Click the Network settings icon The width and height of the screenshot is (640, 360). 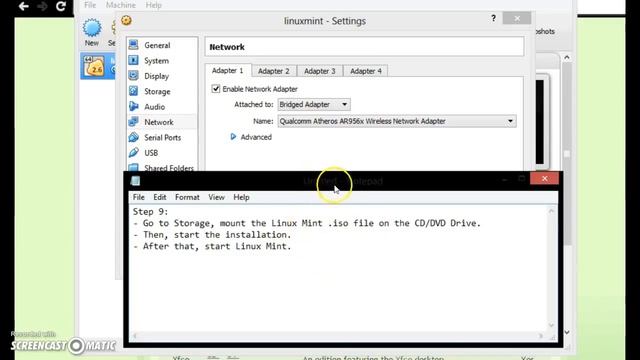pyautogui.click(x=133, y=122)
